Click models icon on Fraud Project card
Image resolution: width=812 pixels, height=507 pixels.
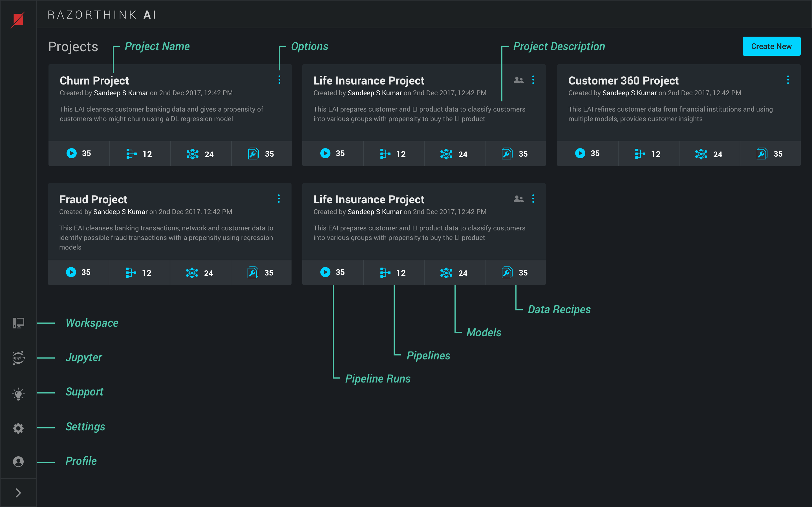coord(192,273)
